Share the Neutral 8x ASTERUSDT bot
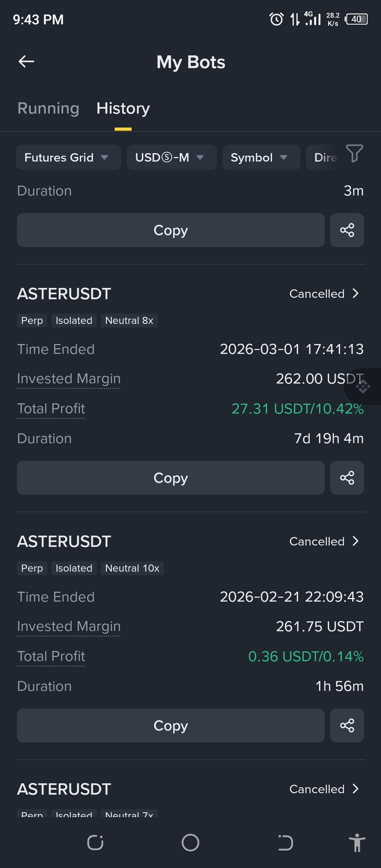 pyautogui.click(x=347, y=478)
